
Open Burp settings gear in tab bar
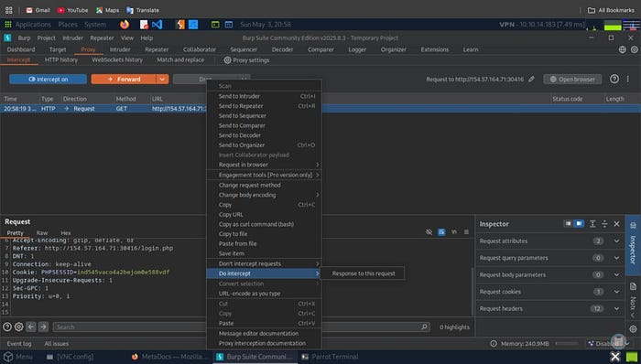[634, 49]
